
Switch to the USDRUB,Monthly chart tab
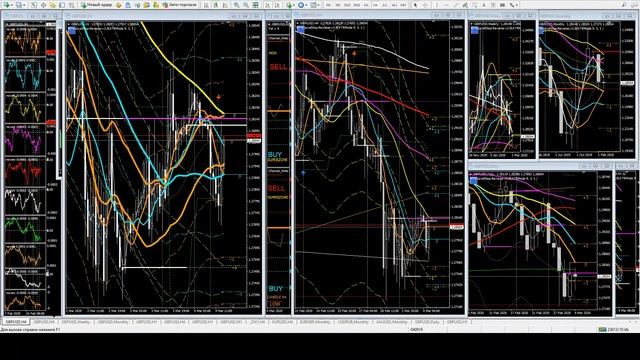click(353, 322)
